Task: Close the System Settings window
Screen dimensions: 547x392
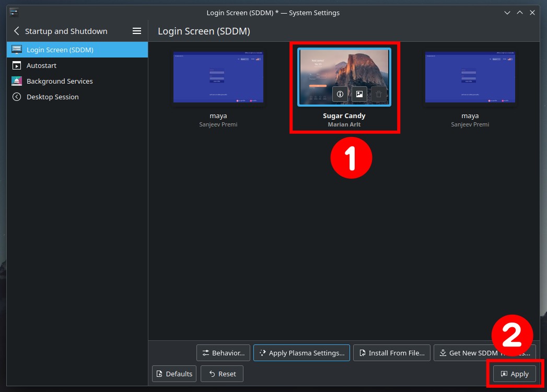Action: tap(532, 13)
